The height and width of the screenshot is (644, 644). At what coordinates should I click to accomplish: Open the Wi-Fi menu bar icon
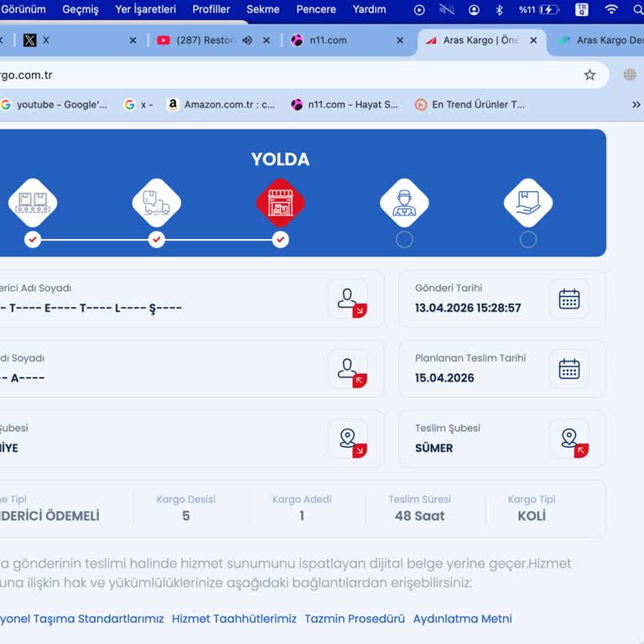tap(611, 9)
